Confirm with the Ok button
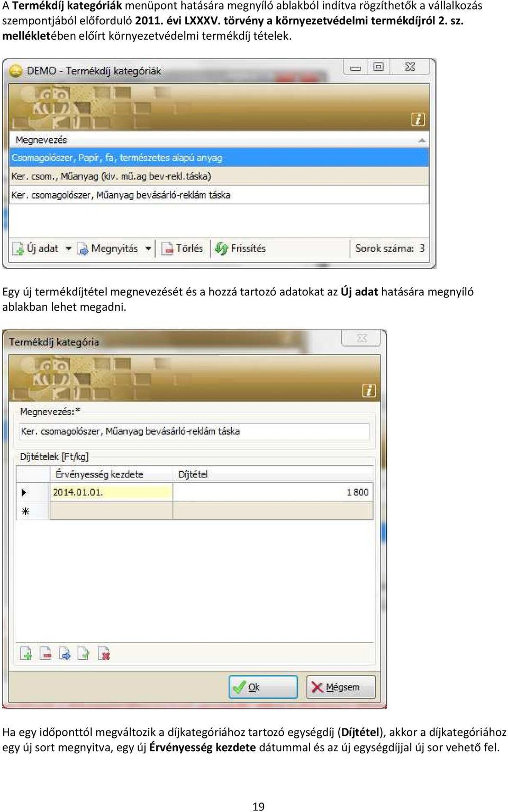This screenshot has height=812, width=508. point(263,687)
